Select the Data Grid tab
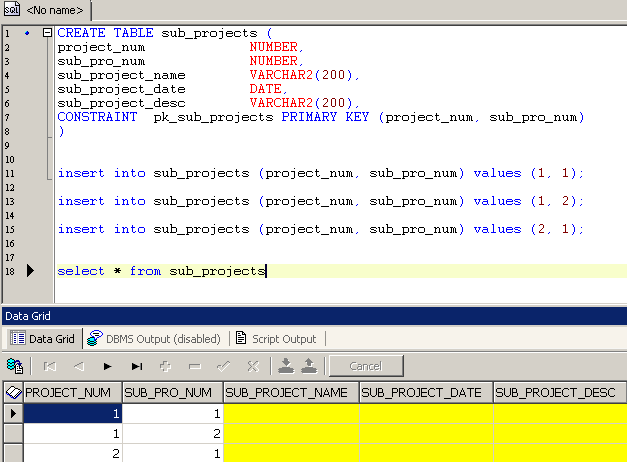The height and width of the screenshot is (462, 627). pyautogui.click(x=43, y=339)
